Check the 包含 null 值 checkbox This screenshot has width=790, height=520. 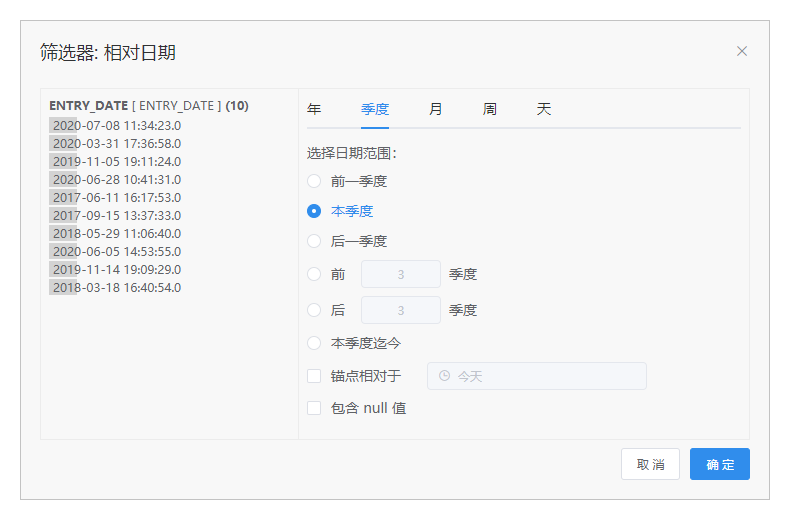(314, 408)
